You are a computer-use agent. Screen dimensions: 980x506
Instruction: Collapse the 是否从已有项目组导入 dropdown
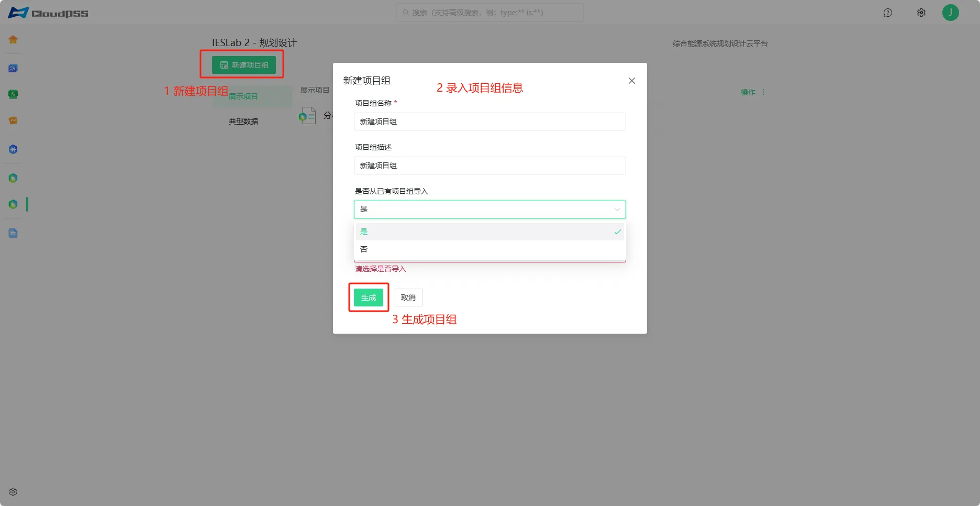(490, 210)
